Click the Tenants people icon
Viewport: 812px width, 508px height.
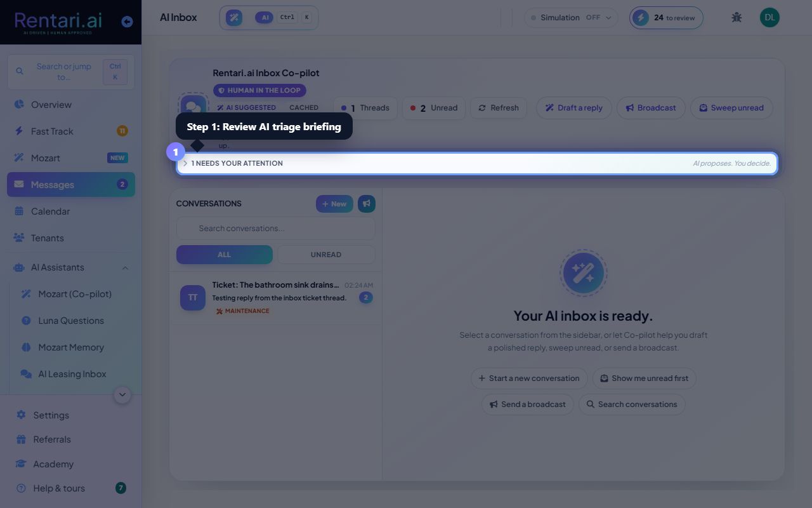coord(19,238)
